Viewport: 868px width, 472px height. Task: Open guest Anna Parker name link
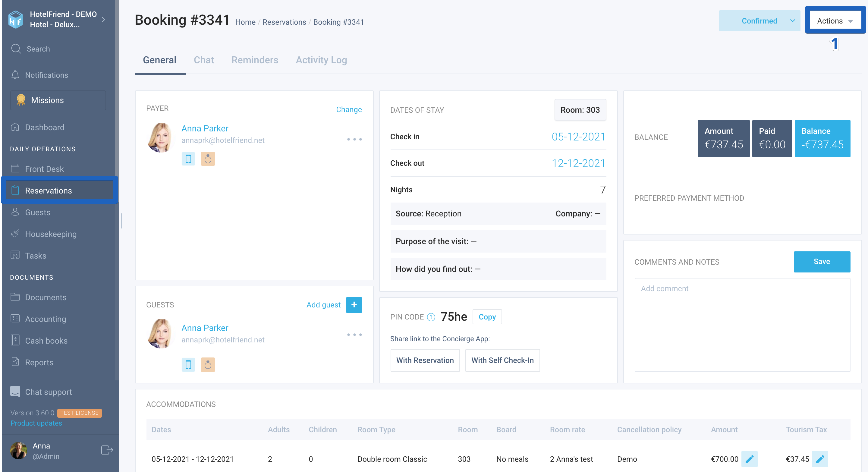pyautogui.click(x=205, y=328)
